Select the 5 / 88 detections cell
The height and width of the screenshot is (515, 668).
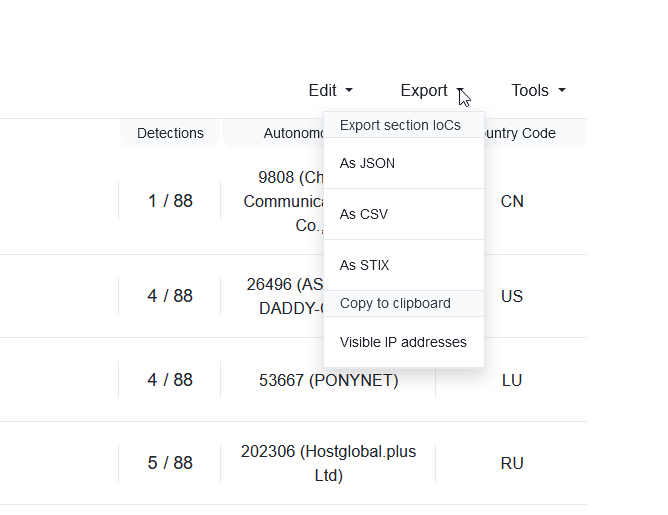pos(170,463)
